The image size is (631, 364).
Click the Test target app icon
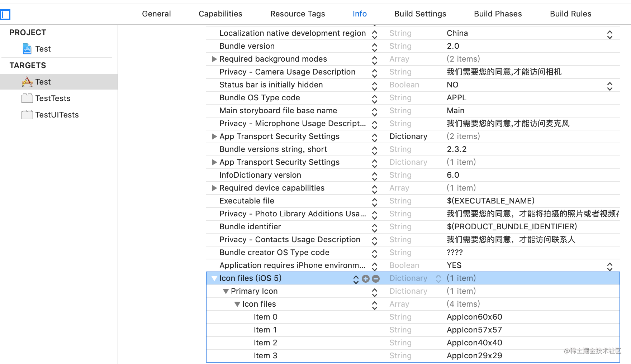[27, 82]
